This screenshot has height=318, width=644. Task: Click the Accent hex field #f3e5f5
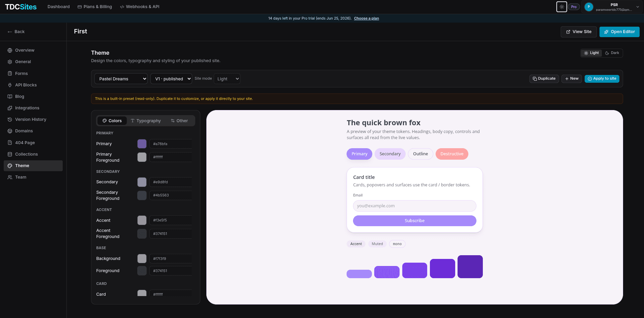coord(171,220)
